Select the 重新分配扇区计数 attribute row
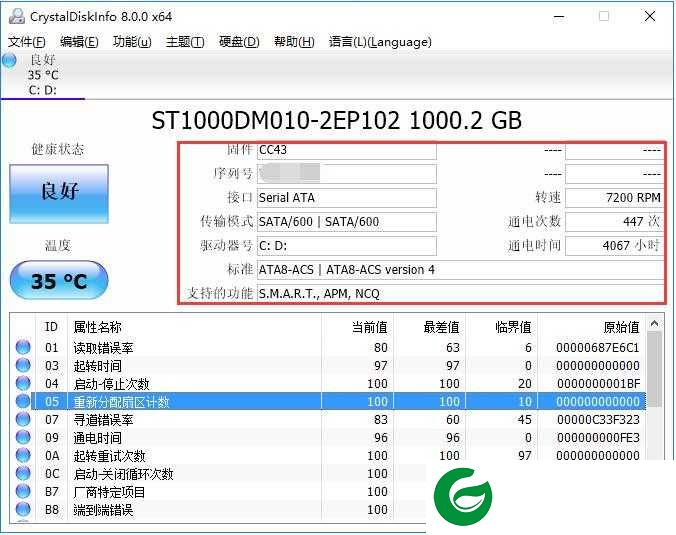Image resolution: width=676 pixels, height=535 pixels. click(328, 401)
